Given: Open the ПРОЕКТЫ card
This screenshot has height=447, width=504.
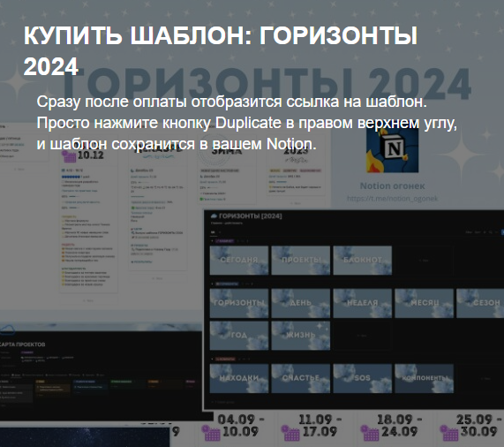Looking at the screenshot, I should (300, 260).
